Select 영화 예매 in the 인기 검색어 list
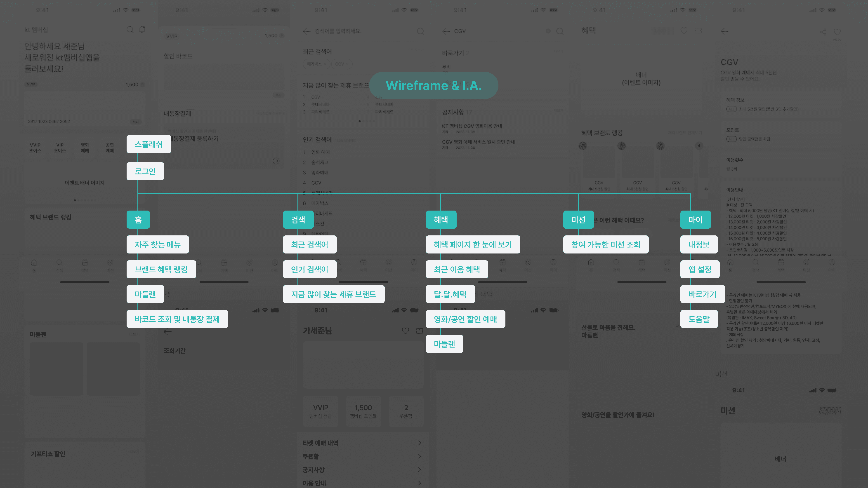This screenshot has height=488, width=868. (x=321, y=152)
